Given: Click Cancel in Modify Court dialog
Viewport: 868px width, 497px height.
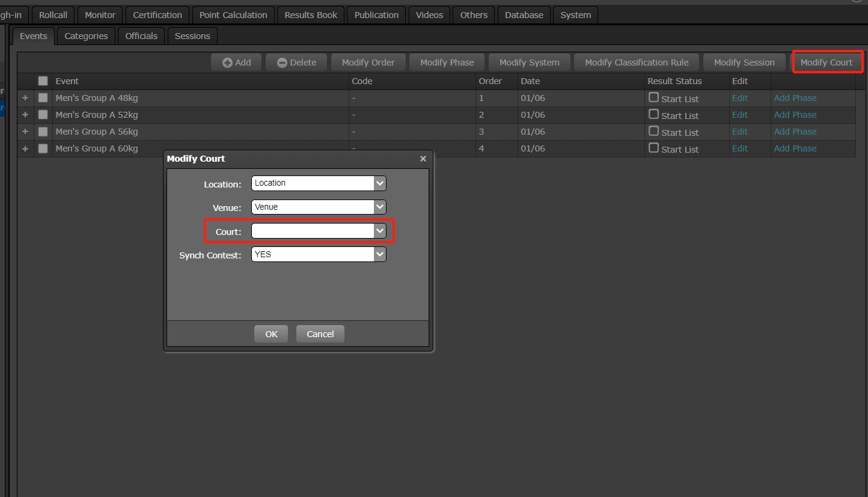Looking at the screenshot, I should click(x=320, y=334).
